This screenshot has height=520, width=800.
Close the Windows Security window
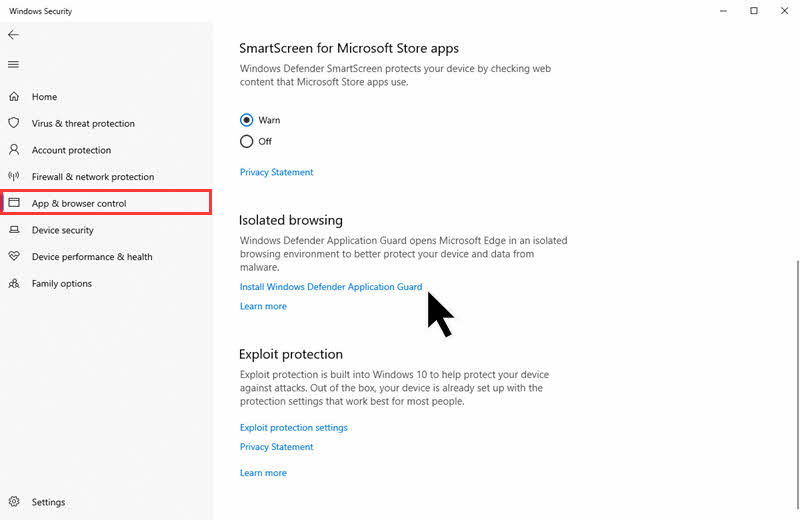click(784, 11)
